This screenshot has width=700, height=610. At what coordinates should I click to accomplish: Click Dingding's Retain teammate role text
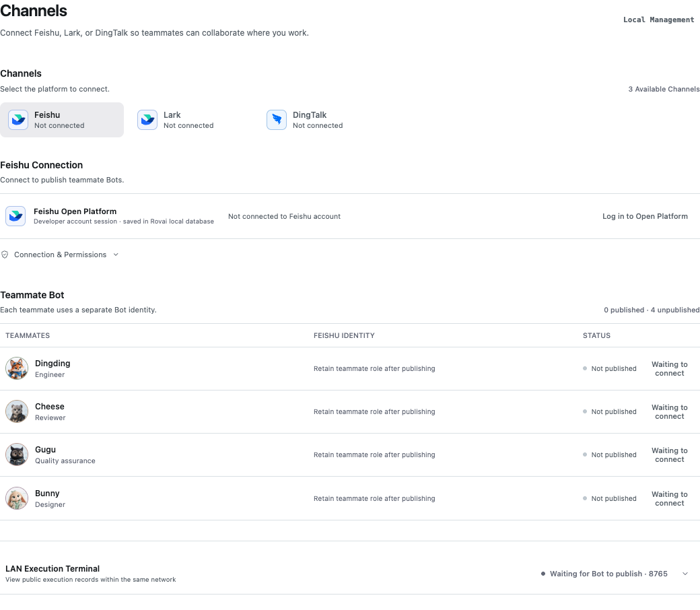[374, 368]
